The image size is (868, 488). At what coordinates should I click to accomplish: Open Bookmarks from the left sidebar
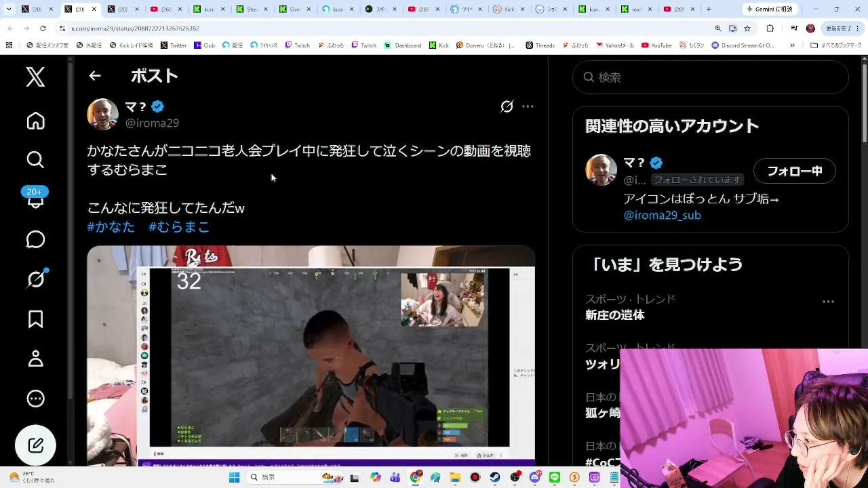[35, 319]
